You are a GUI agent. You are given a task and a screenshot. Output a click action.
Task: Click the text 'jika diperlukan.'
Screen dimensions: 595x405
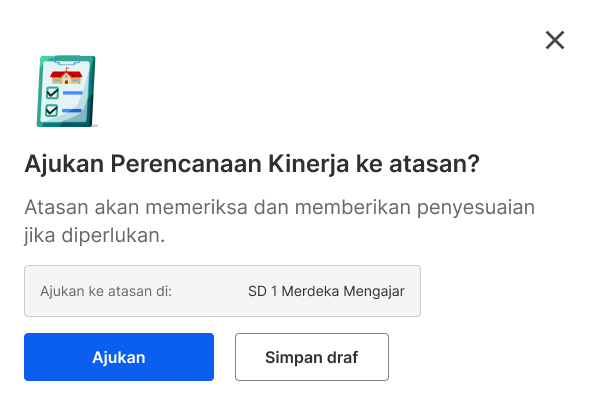click(x=94, y=235)
